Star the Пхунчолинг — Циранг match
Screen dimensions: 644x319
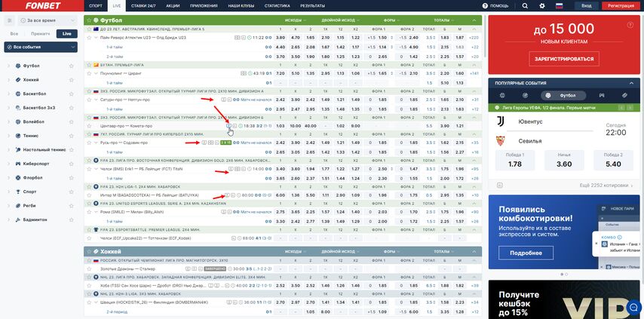pyautogui.click(x=89, y=73)
